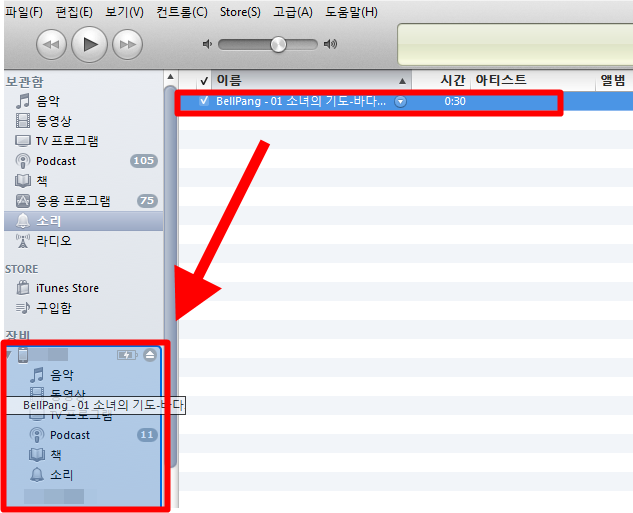Click the Play button
633x513 pixels.
(x=89, y=44)
